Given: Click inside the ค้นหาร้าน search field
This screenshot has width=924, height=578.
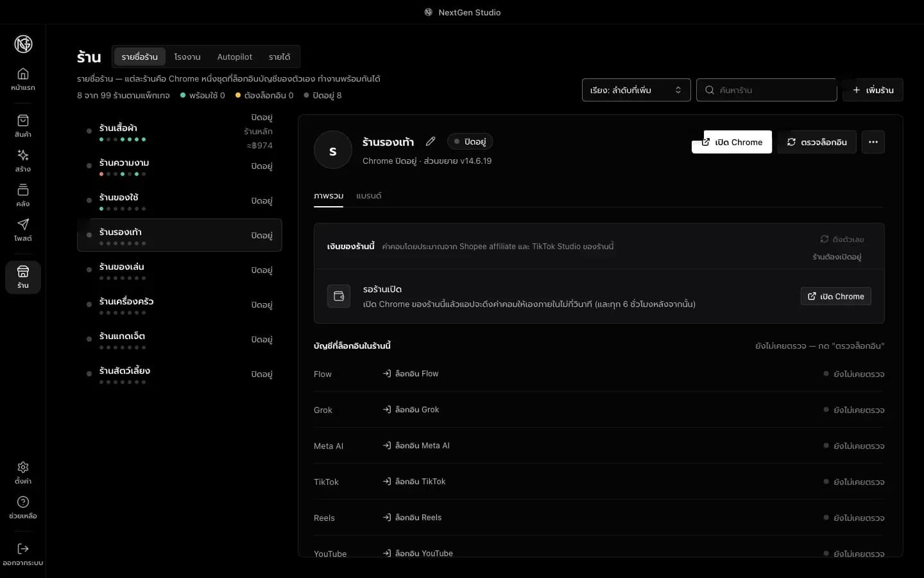Looking at the screenshot, I should tap(767, 90).
